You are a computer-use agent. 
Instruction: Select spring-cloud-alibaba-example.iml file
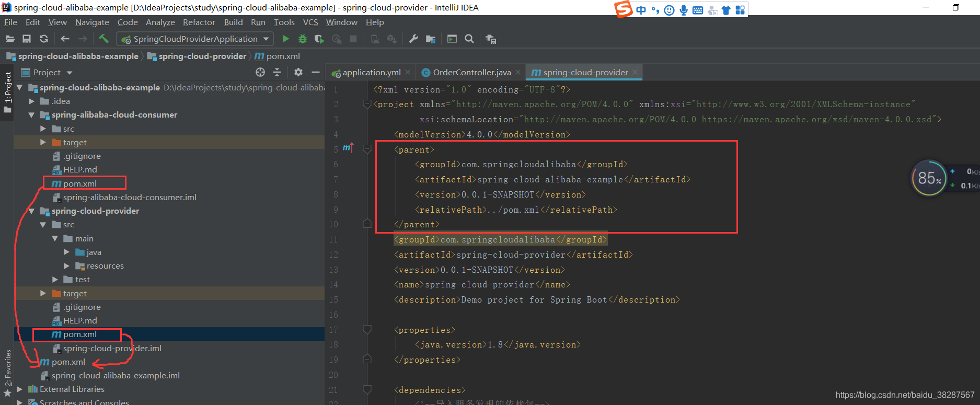point(115,375)
